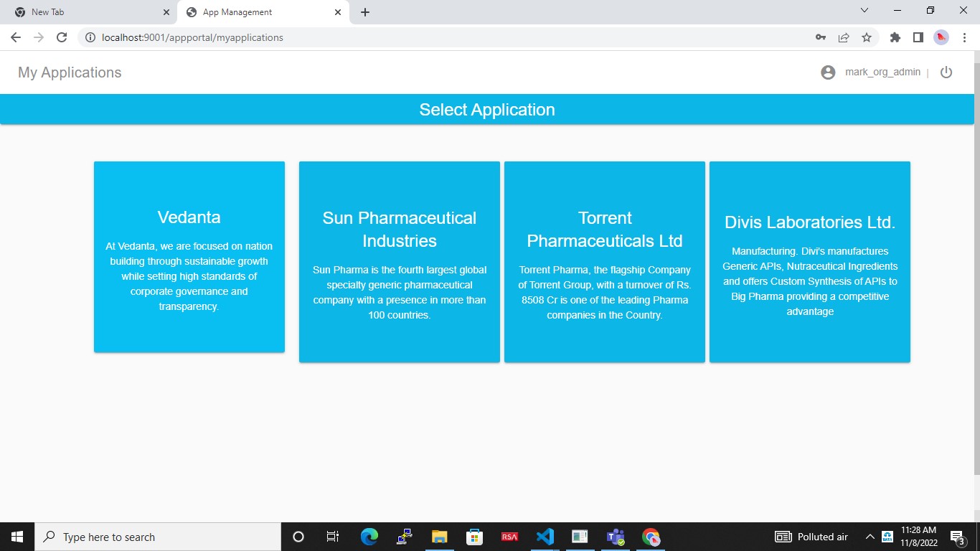This screenshot has width=980, height=551.
Task: Expand the tab search chevron
Action: pos(864,11)
